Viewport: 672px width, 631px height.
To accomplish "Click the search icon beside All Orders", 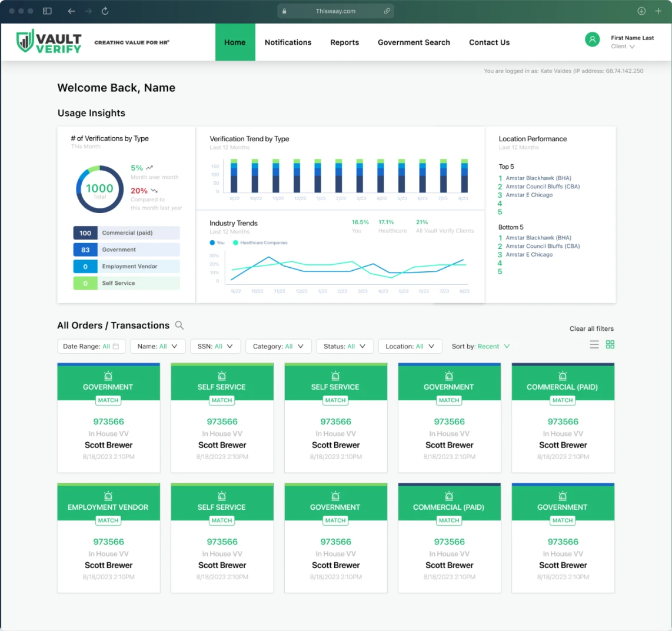I will click(179, 326).
